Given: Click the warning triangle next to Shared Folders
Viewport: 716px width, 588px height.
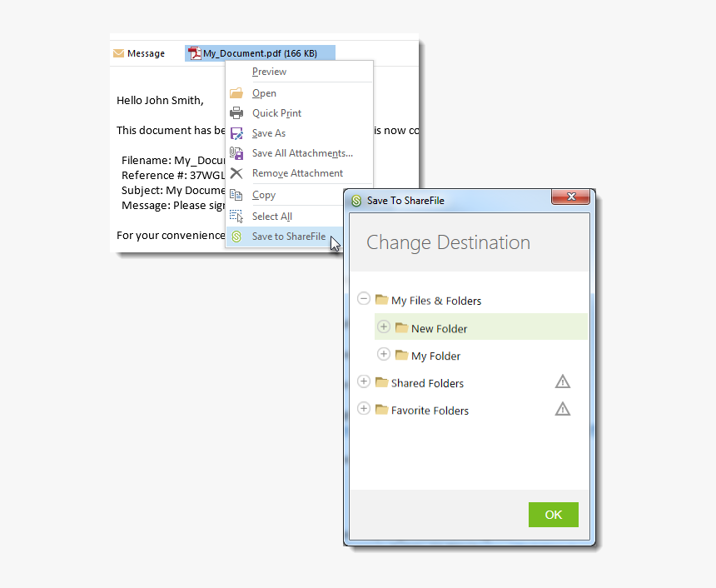Looking at the screenshot, I should 563,381.
